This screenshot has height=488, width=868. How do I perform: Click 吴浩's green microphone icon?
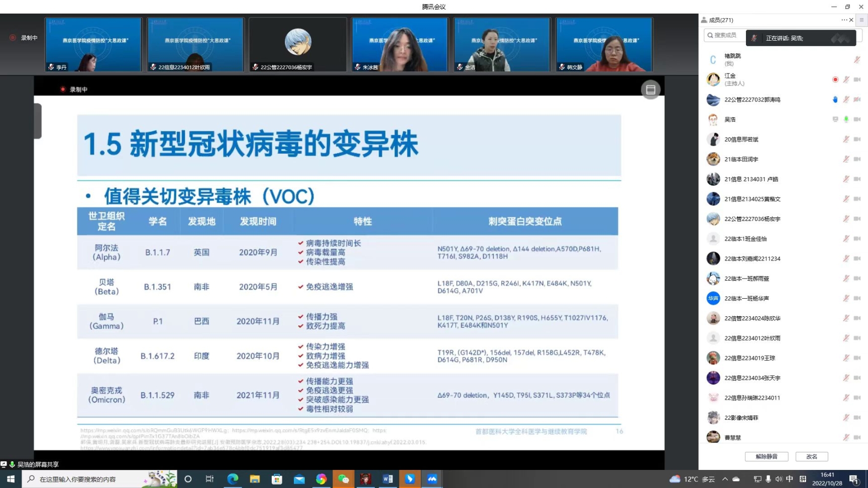846,119
